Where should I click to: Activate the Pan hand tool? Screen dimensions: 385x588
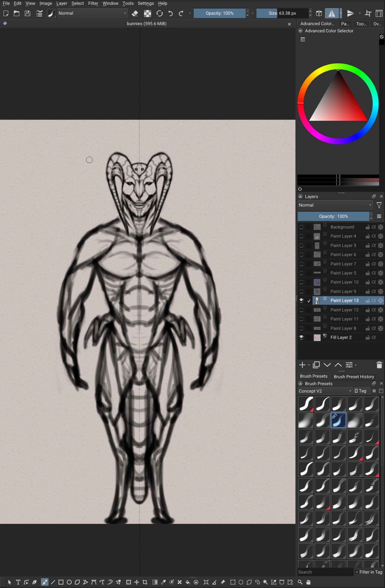[308, 582]
